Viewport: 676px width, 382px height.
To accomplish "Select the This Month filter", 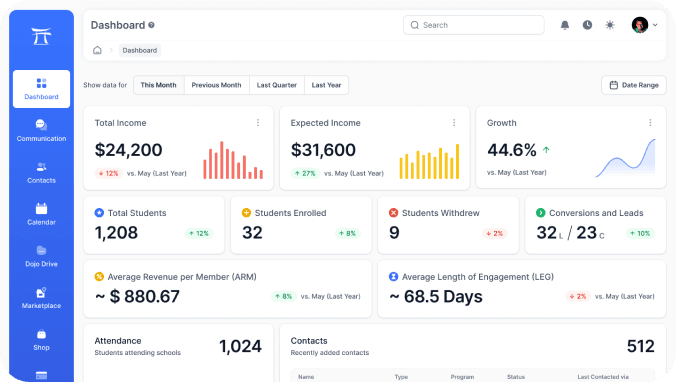I will 159,85.
